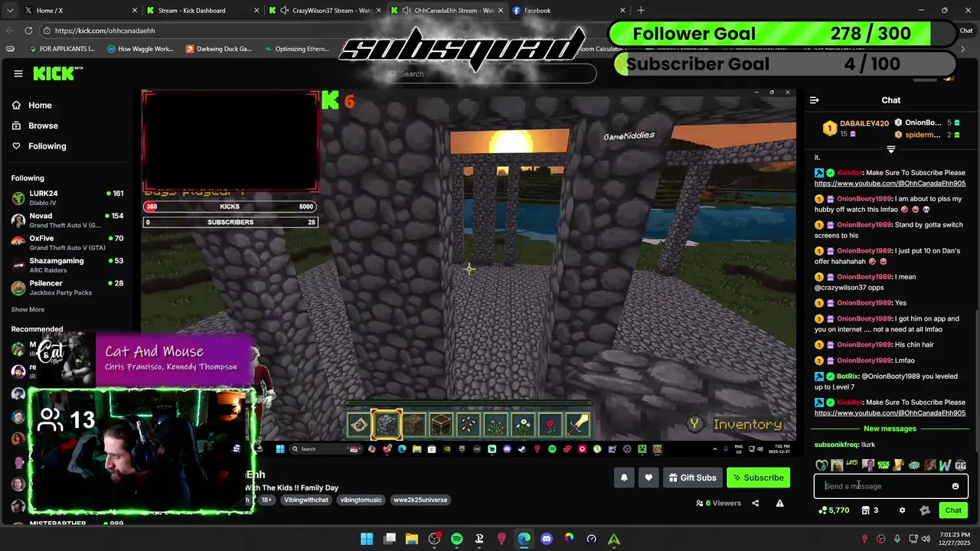Insert the KICK emote
980x551 pixels.
click(x=883, y=465)
